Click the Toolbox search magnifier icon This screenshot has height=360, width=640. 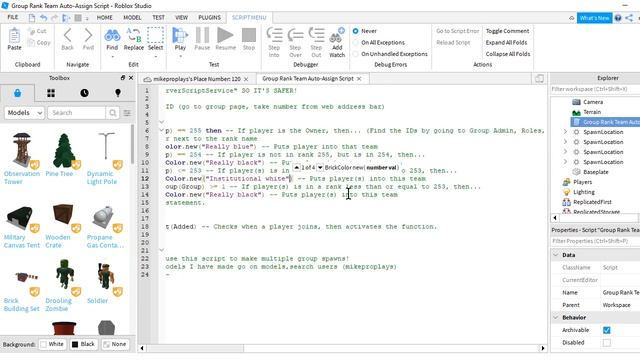click(x=112, y=113)
